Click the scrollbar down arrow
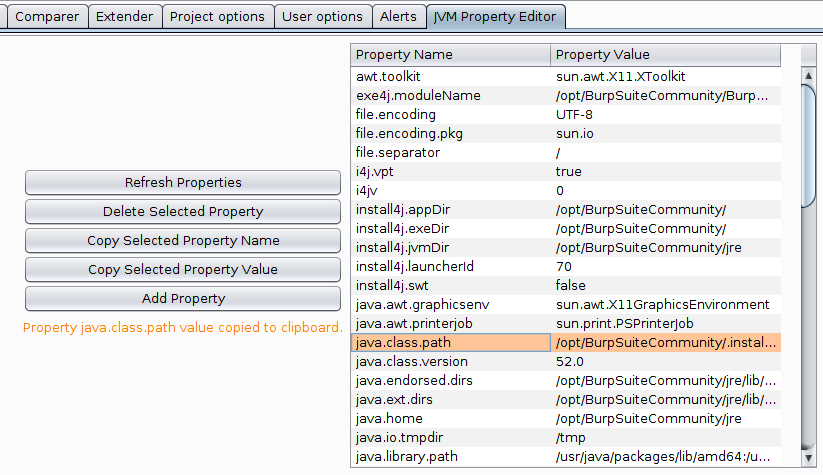 [808, 458]
